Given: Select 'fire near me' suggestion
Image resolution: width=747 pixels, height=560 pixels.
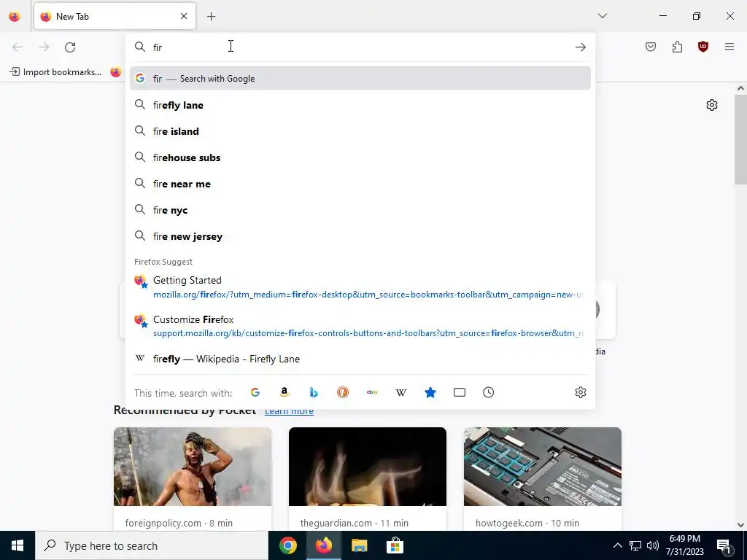Looking at the screenshot, I should coord(360,184).
